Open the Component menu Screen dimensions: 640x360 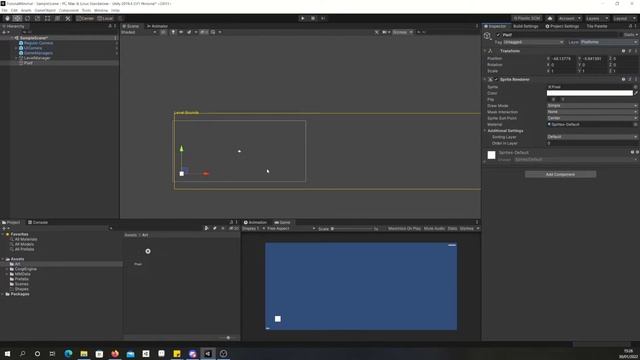click(x=69, y=10)
